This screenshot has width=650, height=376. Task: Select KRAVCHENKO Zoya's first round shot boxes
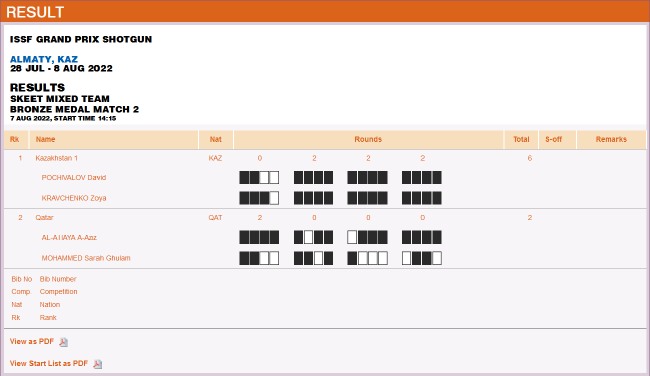tap(259, 198)
